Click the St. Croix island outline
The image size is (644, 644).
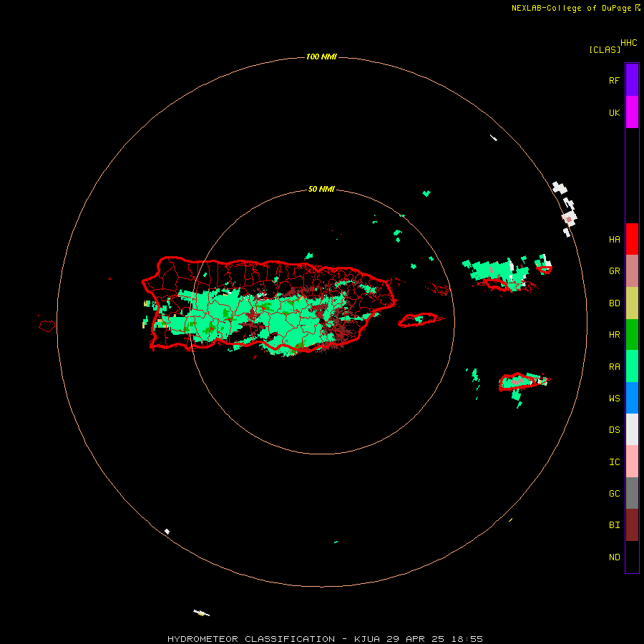[519, 381]
